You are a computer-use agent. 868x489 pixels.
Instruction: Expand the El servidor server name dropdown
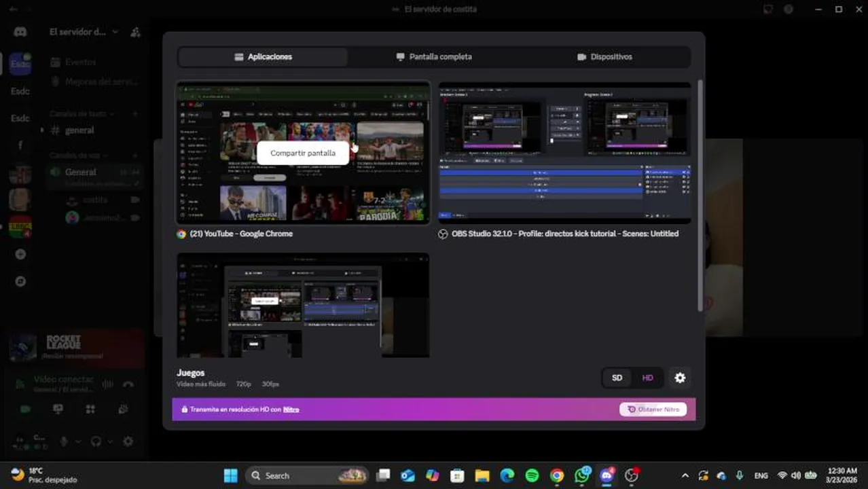pos(84,32)
